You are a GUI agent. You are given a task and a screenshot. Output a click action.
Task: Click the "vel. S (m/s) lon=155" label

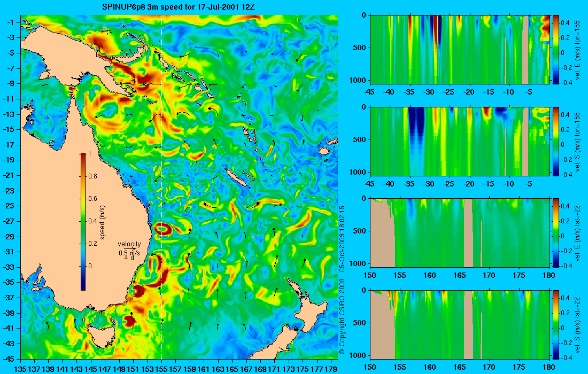577,142
